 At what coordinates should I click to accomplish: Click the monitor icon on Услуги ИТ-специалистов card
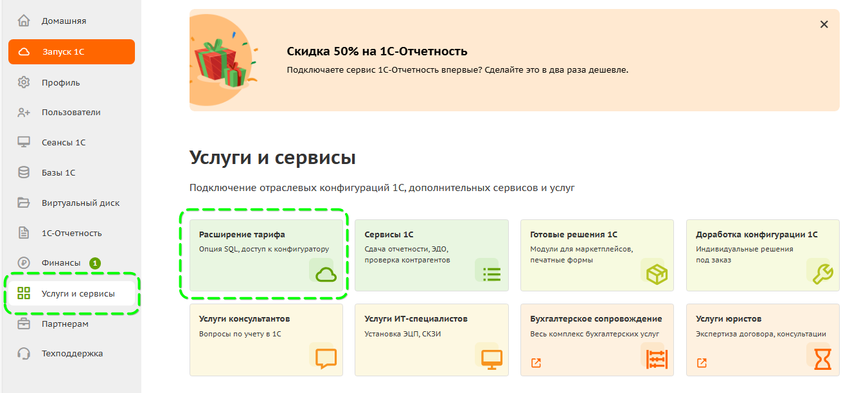point(492,358)
